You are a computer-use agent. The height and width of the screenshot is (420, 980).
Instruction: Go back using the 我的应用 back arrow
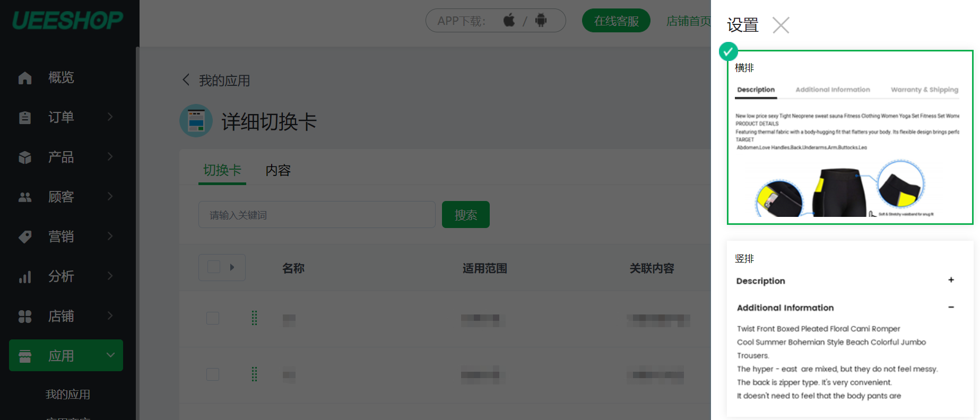186,80
